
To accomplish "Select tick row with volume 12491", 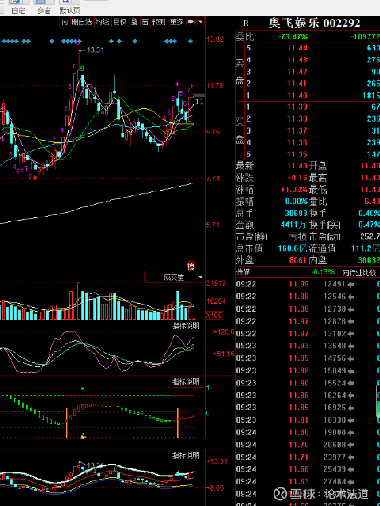I will point(308,284).
